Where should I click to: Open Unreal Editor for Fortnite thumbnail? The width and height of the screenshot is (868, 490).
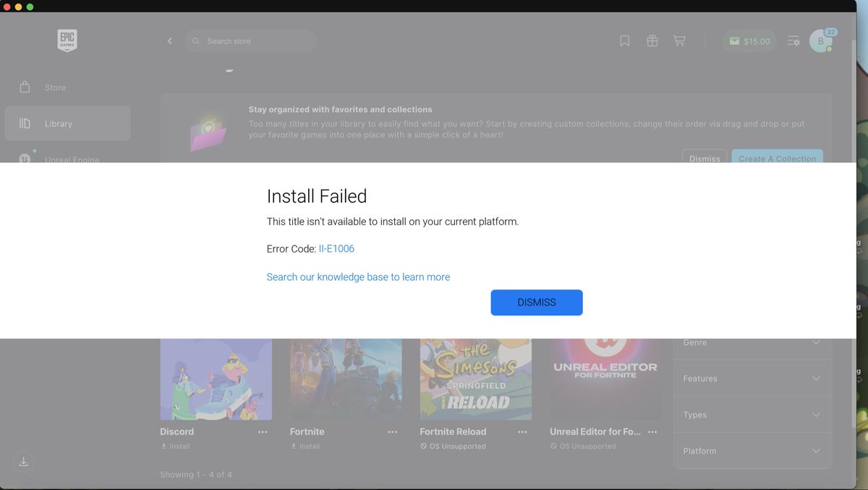coord(605,379)
